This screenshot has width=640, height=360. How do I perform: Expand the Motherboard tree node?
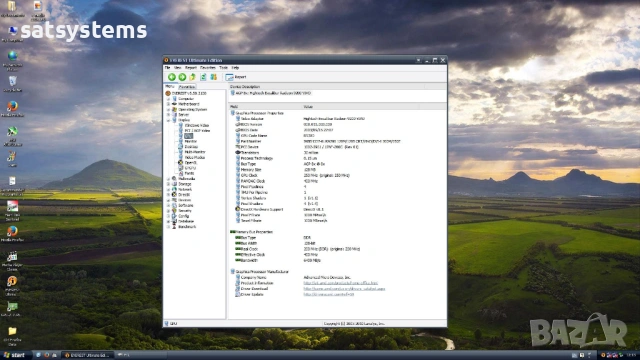tap(168, 104)
